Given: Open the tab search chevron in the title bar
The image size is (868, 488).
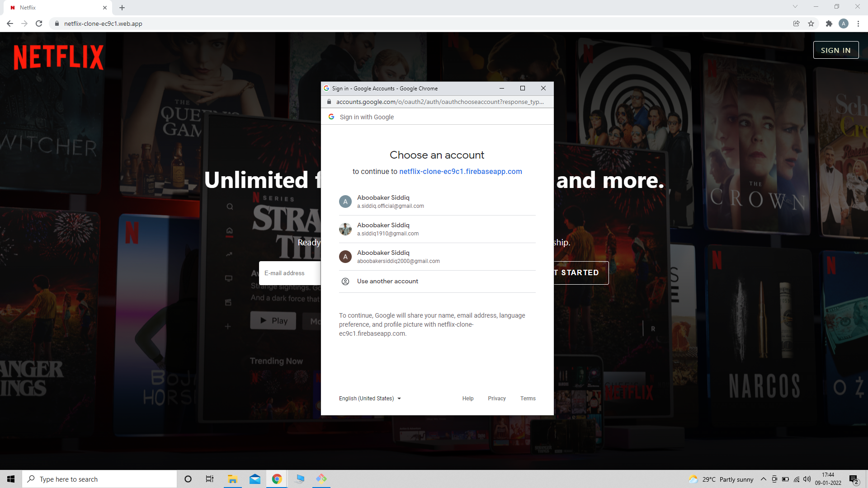Looking at the screenshot, I should 795,7.
